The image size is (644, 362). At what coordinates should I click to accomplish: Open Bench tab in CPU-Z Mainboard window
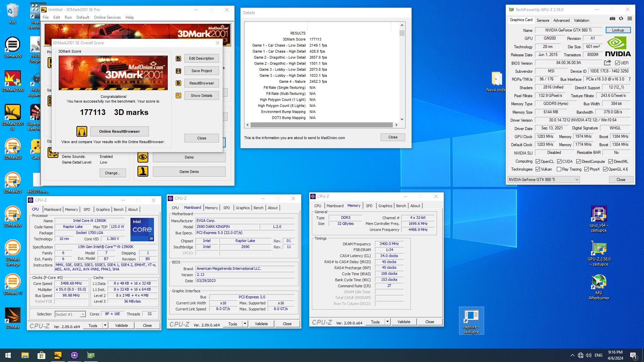[x=258, y=208]
